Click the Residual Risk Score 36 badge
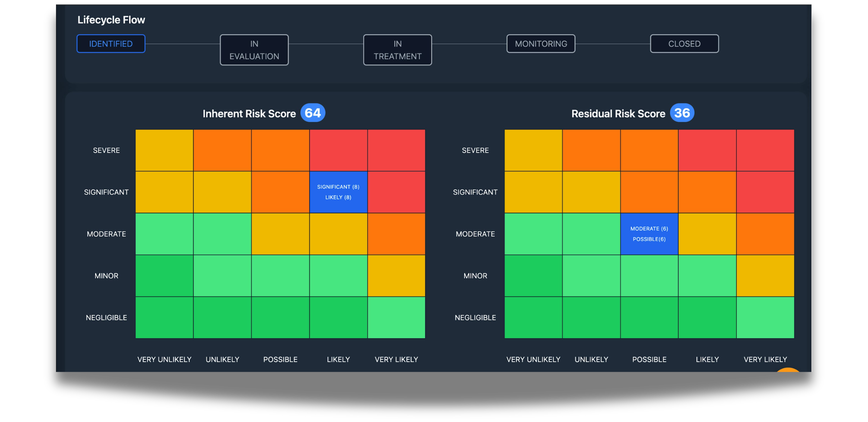The width and height of the screenshot is (868, 422). (682, 113)
